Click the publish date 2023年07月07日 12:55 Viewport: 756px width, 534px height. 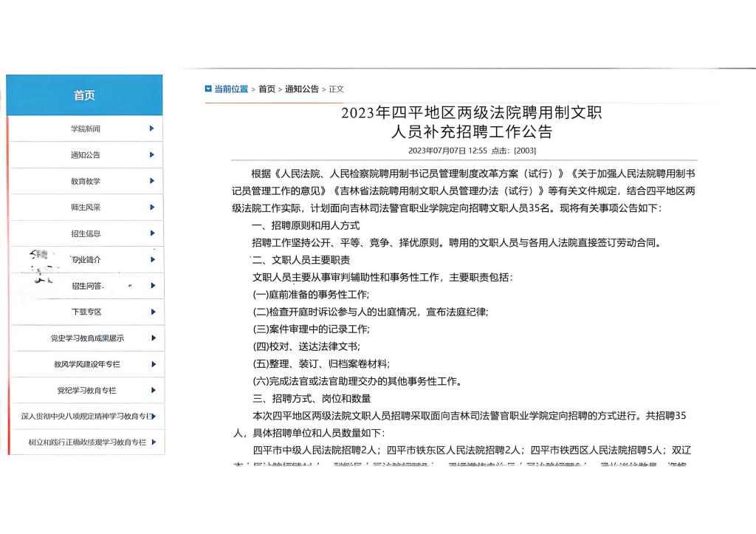(448, 151)
